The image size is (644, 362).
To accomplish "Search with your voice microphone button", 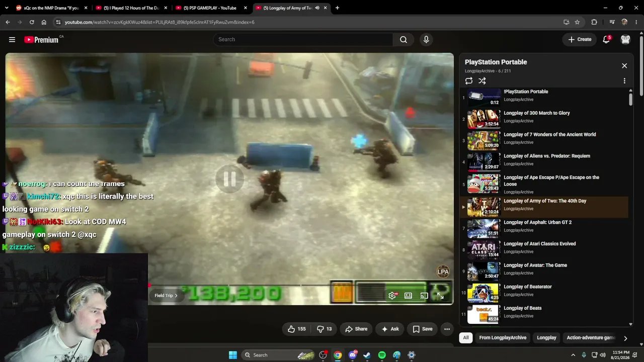I will tap(426, 40).
